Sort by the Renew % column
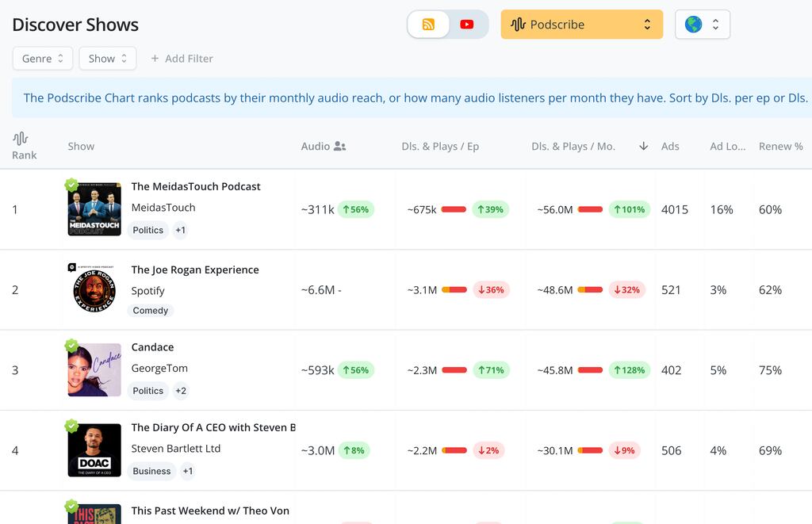Image resolution: width=812 pixels, height=524 pixels. 780,147
